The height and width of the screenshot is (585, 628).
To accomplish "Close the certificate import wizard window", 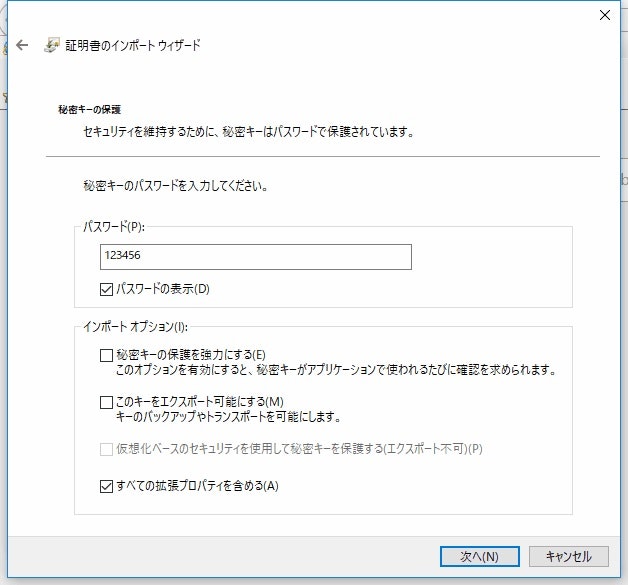I will [x=605, y=15].
